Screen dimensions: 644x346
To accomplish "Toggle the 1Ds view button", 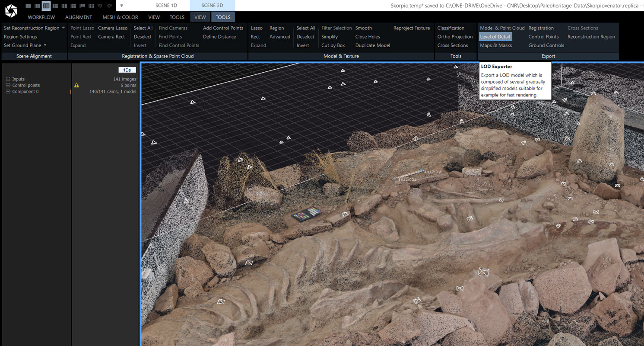I will coord(127,70).
